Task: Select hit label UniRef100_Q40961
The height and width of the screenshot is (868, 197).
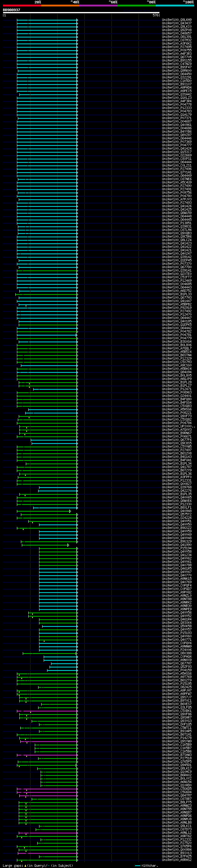Action: [177, 125]
